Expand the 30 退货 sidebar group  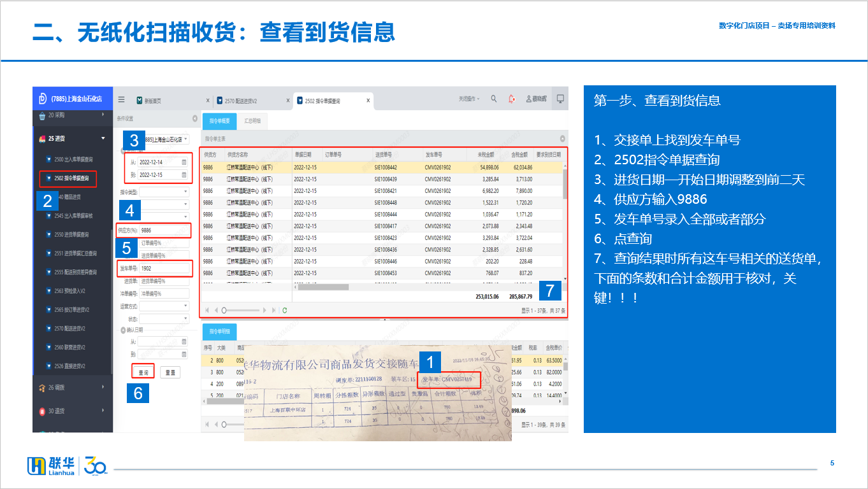pyautogui.click(x=73, y=411)
